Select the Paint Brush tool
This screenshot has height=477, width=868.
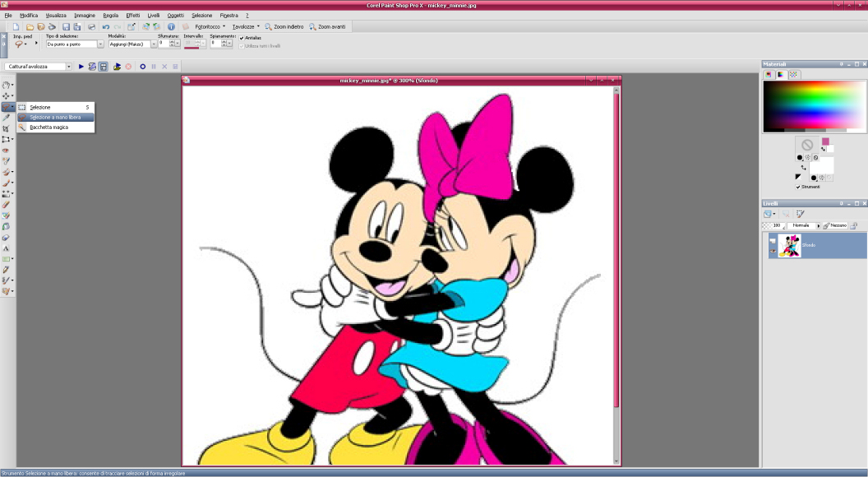pos(6,183)
